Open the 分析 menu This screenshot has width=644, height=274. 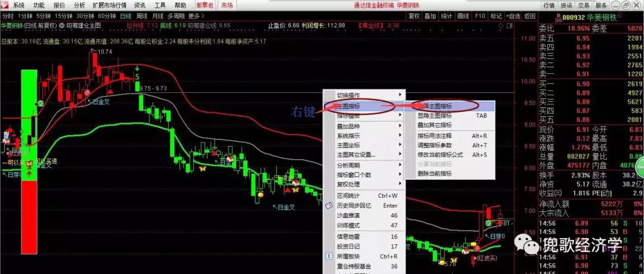pyautogui.click(x=79, y=5)
